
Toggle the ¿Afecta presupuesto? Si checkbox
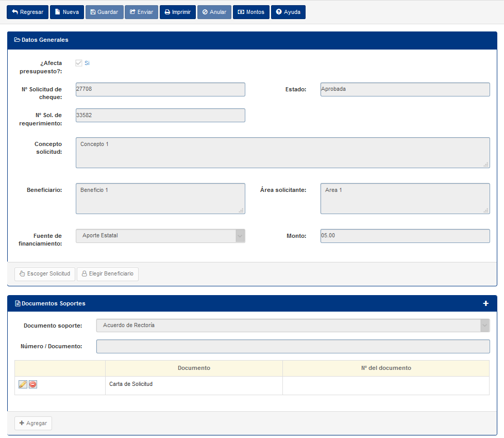coord(79,63)
